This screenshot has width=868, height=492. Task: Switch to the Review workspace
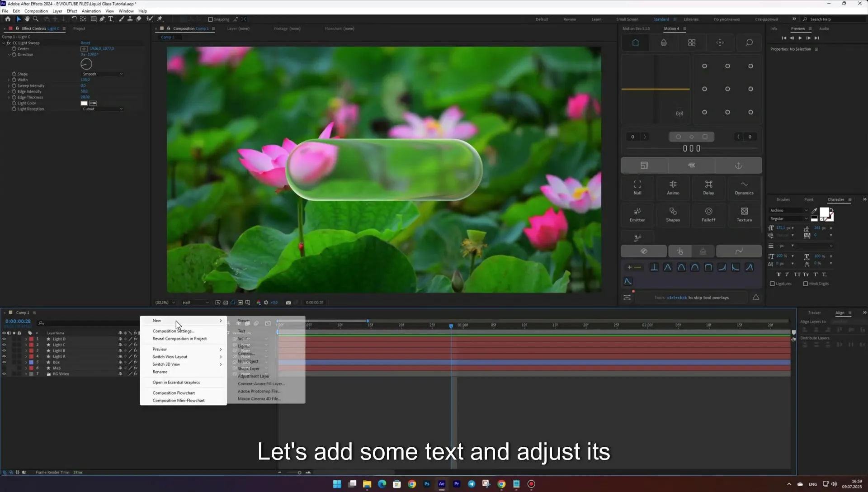[570, 19]
